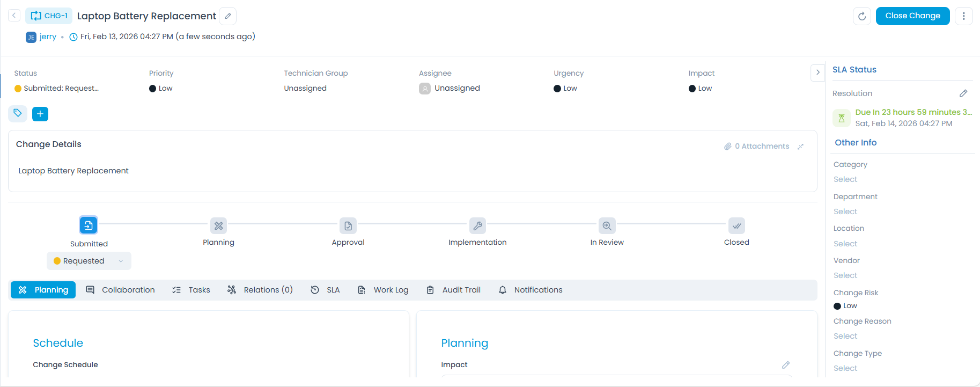
Task: Click the Planning stage icon in workflow
Action: pyautogui.click(x=218, y=226)
